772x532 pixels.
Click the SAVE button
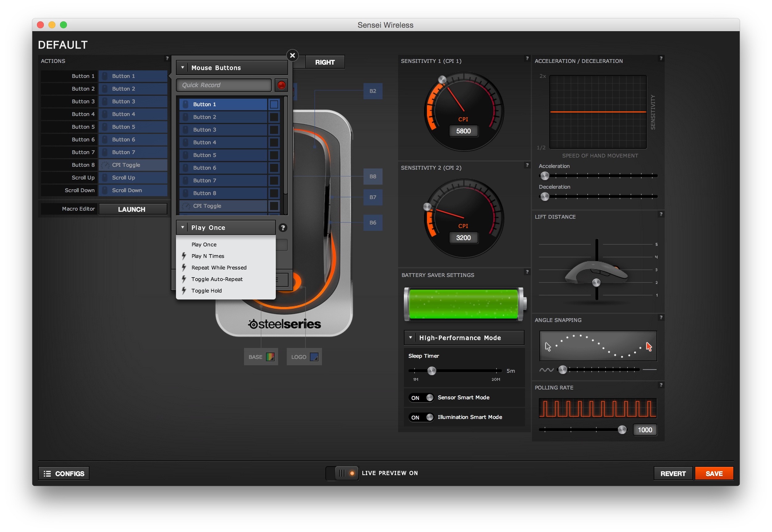[714, 474]
